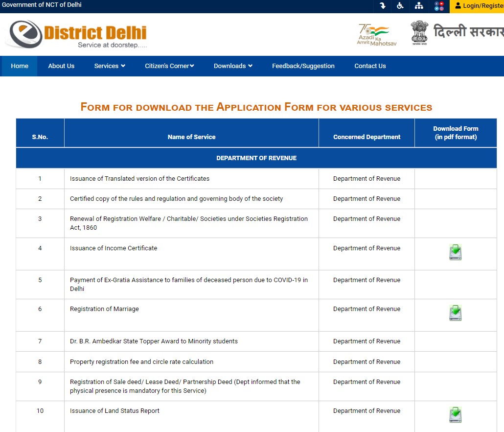504x432 pixels.
Task: Click the Login/Register button
Action: click(x=482, y=6)
